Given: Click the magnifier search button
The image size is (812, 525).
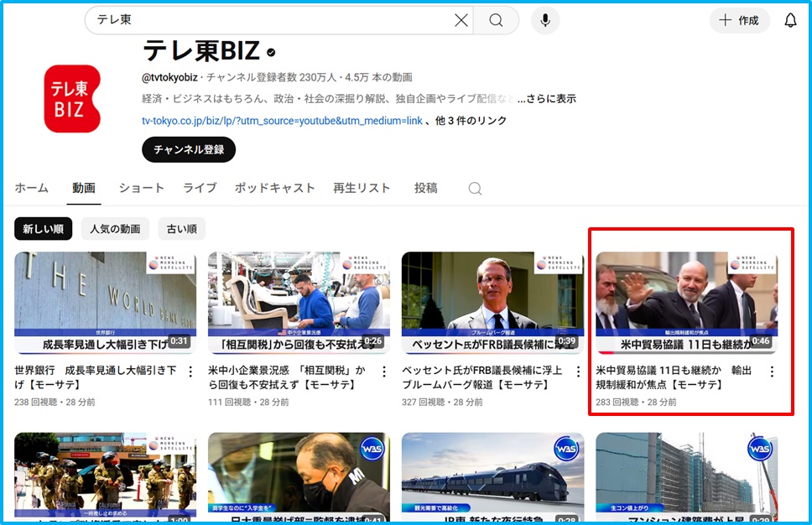Looking at the screenshot, I should click(x=496, y=20).
